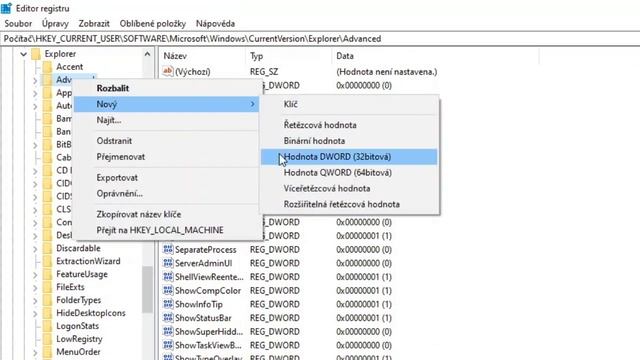Click the FolderTypes folder icon
Image resolution: width=640 pixels, height=360 pixels.
pyautogui.click(x=47, y=300)
